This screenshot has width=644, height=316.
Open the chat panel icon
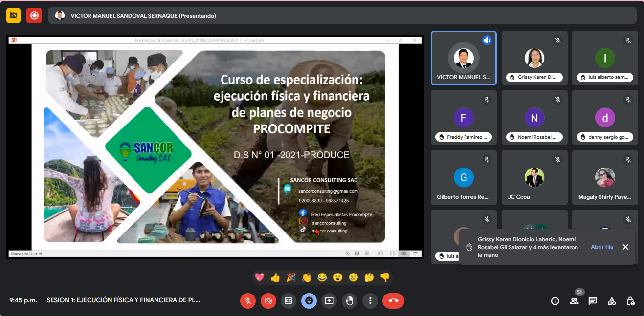[x=593, y=301]
